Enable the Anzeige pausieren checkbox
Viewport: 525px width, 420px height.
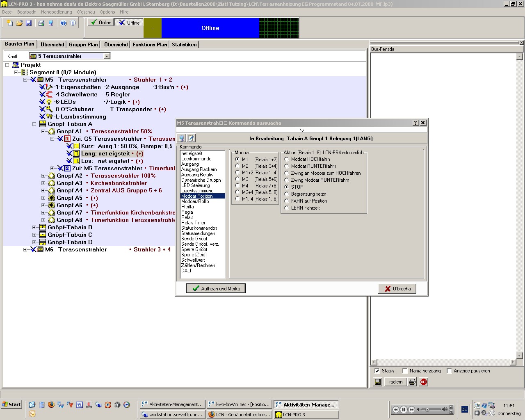449,371
